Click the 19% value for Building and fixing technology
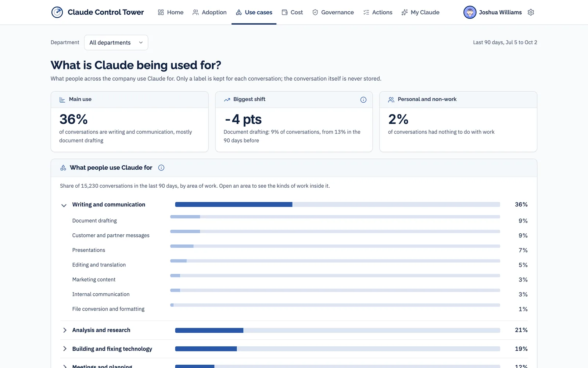Image resolution: width=588 pixels, height=368 pixels. (x=521, y=349)
